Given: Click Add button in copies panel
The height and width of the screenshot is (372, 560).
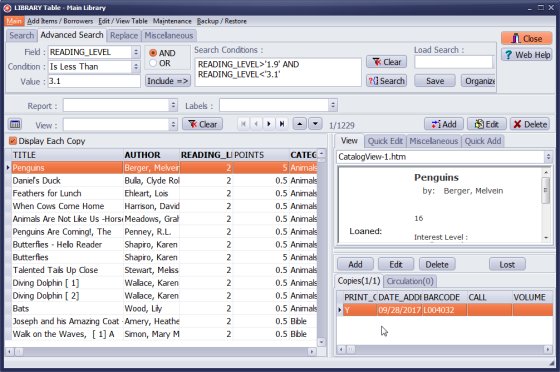Looking at the screenshot, I should (x=355, y=265).
